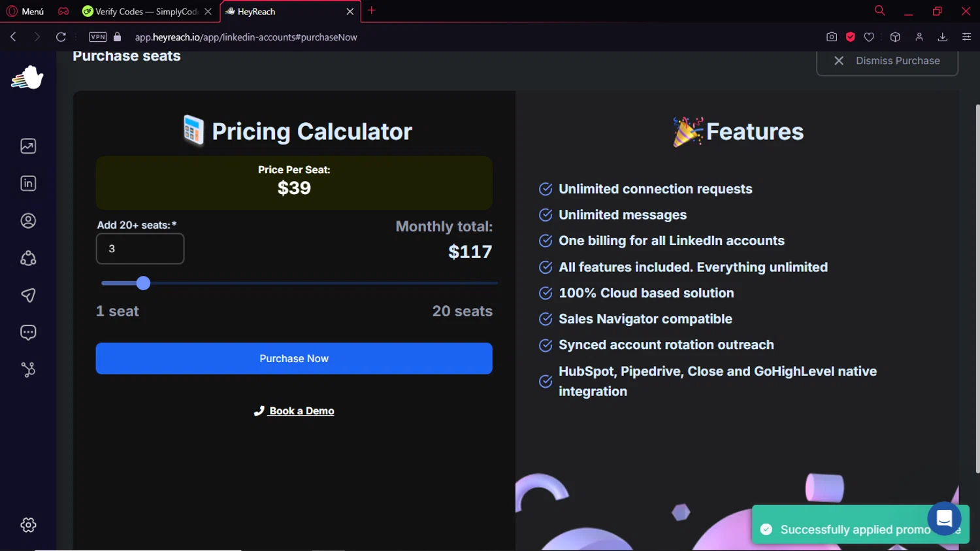Open the HeyReach logo home
The width and height of the screenshot is (980, 551).
pos(27,78)
